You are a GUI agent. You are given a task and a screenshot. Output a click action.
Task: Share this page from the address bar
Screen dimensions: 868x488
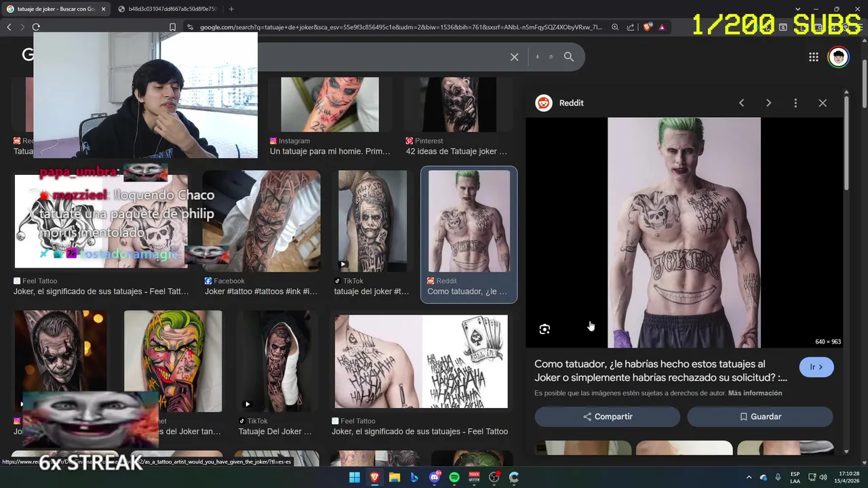tap(631, 27)
